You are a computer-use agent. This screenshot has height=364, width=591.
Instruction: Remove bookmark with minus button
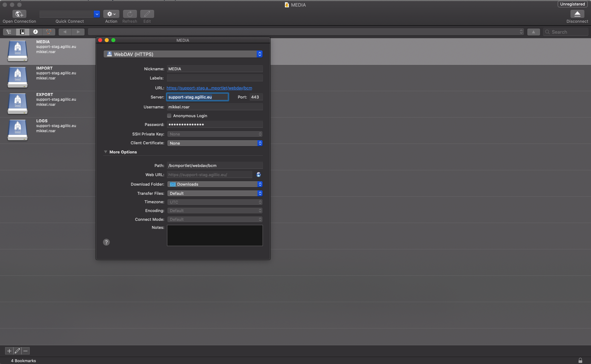pyautogui.click(x=25, y=351)
